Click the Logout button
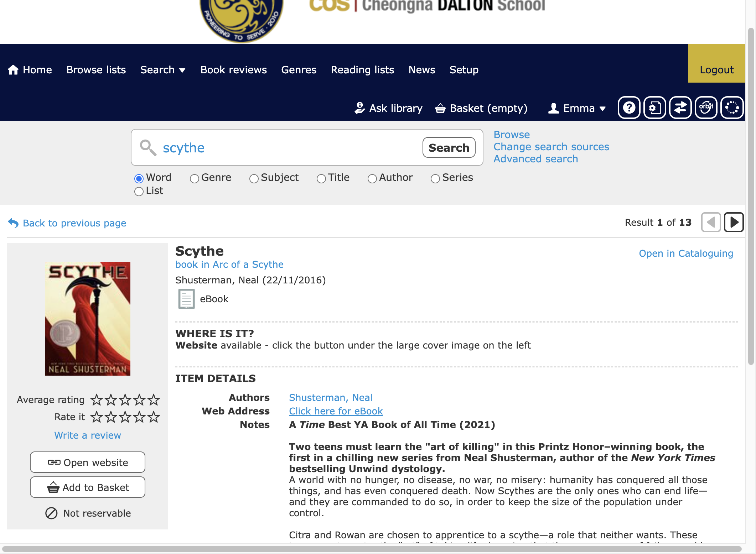 click(x=717, y=63)
